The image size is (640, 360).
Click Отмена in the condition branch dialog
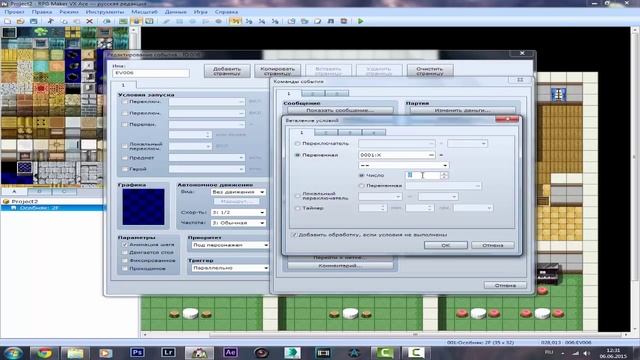[x=493, y=245]
